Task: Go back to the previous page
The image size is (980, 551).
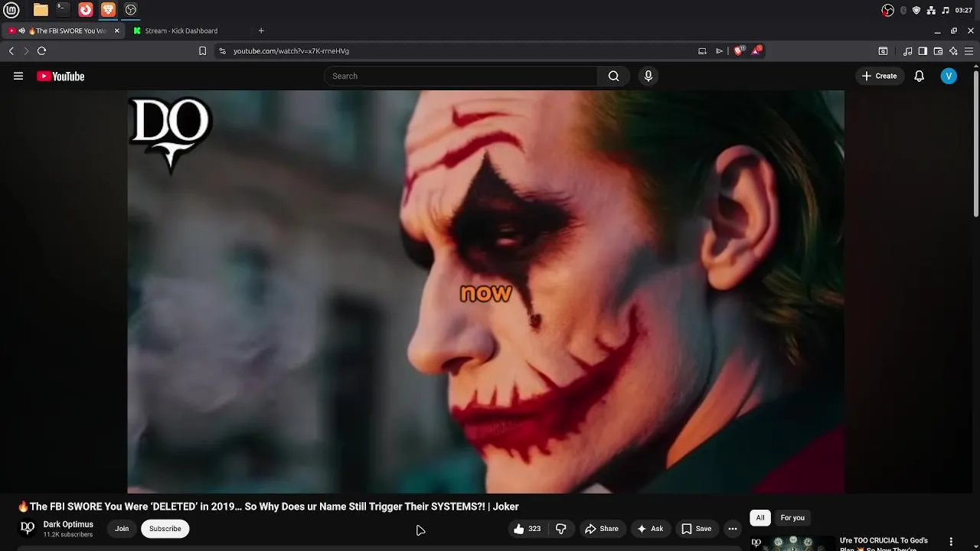Action: tap(11, 51)
